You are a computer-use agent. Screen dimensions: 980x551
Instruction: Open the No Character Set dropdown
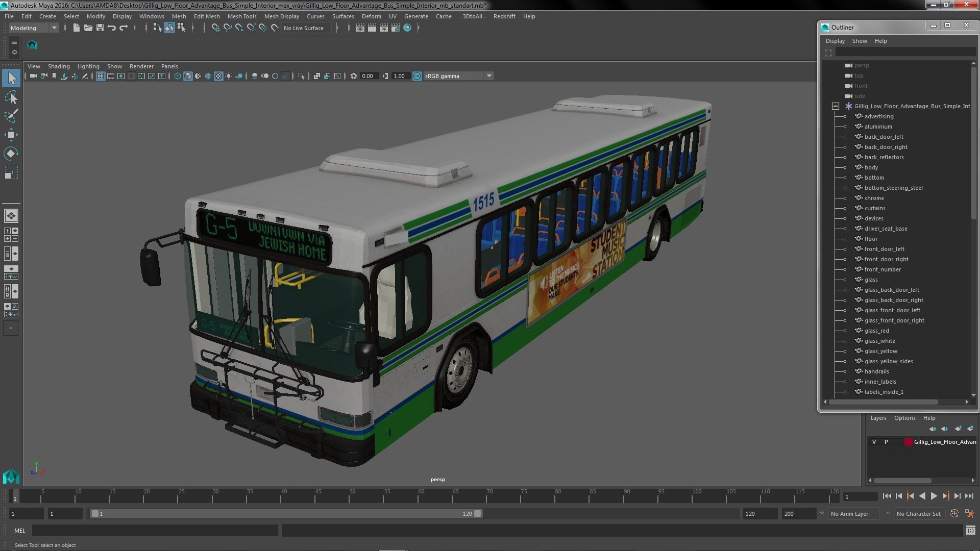(919, 514)
